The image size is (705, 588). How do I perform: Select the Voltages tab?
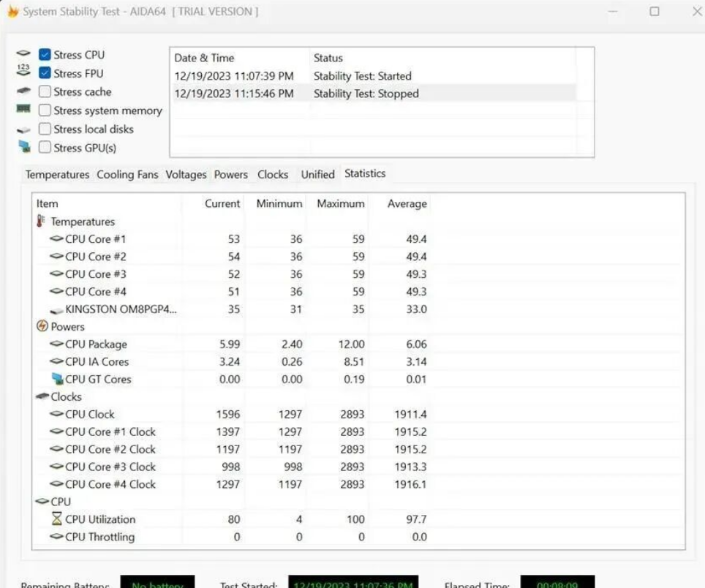coord(186,175)
